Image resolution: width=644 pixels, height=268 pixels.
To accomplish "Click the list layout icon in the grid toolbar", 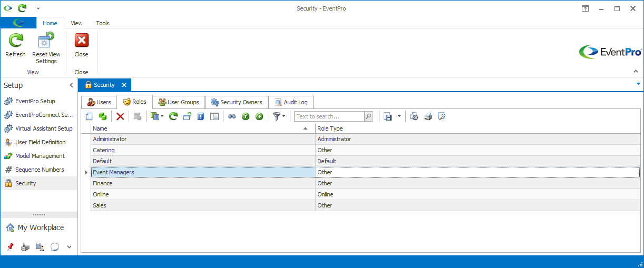I will (x=214, y=116).
